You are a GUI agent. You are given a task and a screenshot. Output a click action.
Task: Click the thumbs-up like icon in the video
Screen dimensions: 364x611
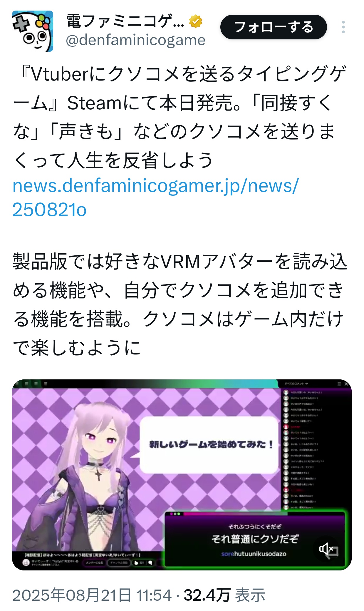136,563
